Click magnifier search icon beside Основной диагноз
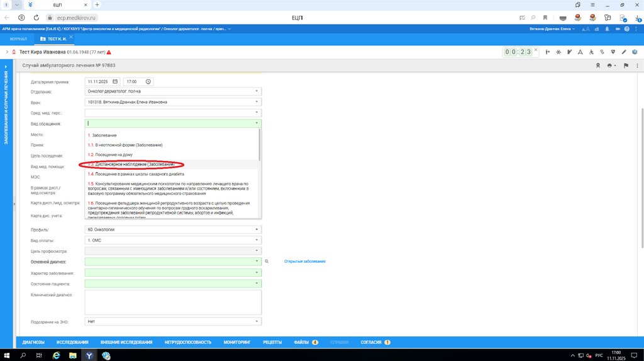Image resolution: width=644 pixels, height=361 pixels. click(267, 261)
